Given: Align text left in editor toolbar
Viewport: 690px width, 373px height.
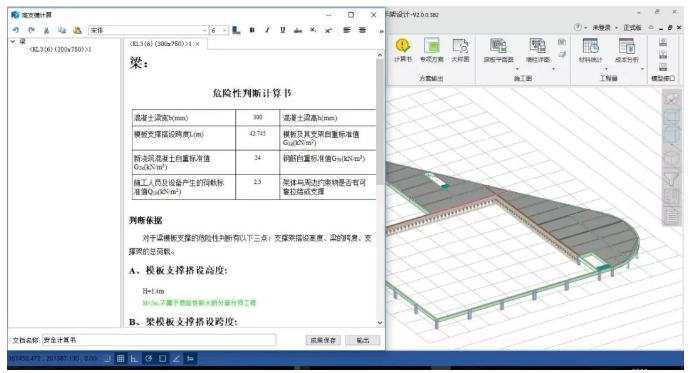Looking at the screenshot, I should [347, 30].
